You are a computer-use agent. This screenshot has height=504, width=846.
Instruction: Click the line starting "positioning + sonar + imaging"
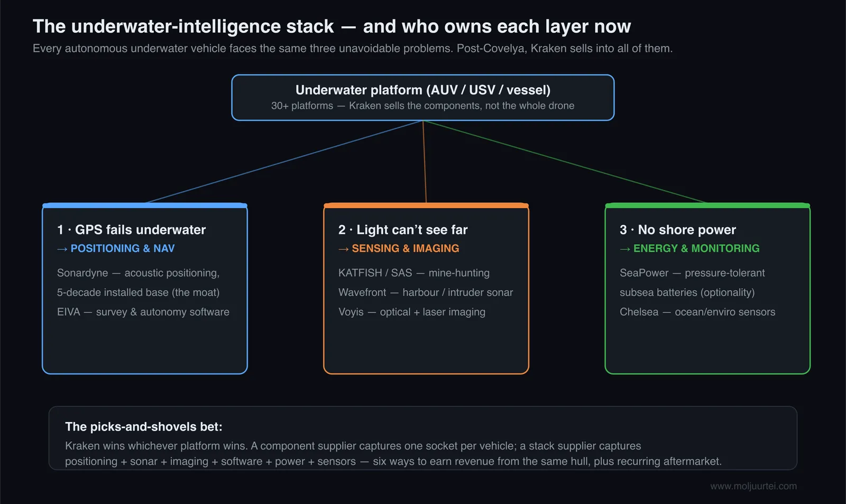pos(393,462)
